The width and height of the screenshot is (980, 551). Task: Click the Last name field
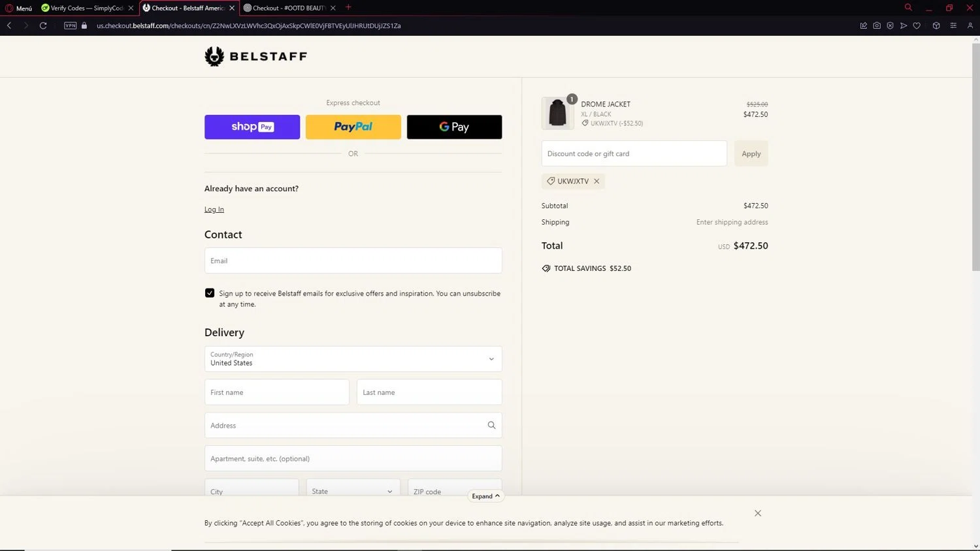[429, 392]
